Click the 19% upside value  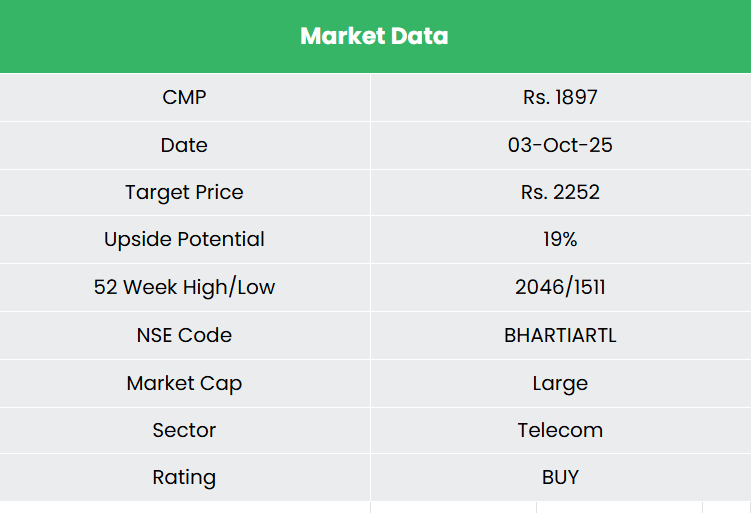click(x=560, y=239)
